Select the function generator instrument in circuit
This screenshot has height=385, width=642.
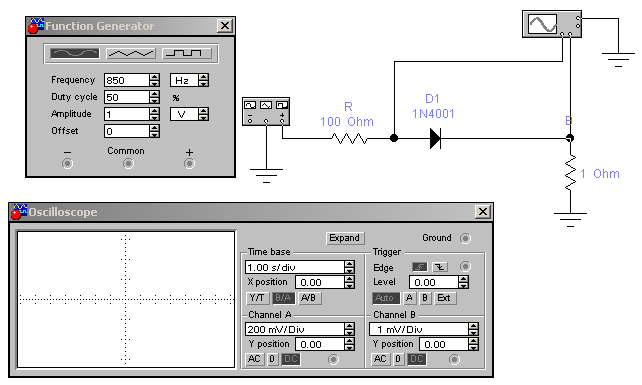click(x=266, y=111)
